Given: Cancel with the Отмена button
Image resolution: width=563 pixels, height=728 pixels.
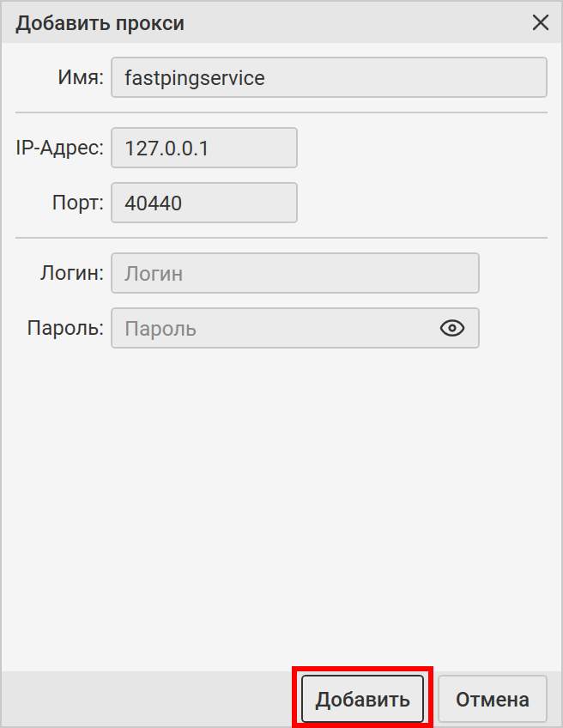Looking at the screenshot, I should coord(493,699).
